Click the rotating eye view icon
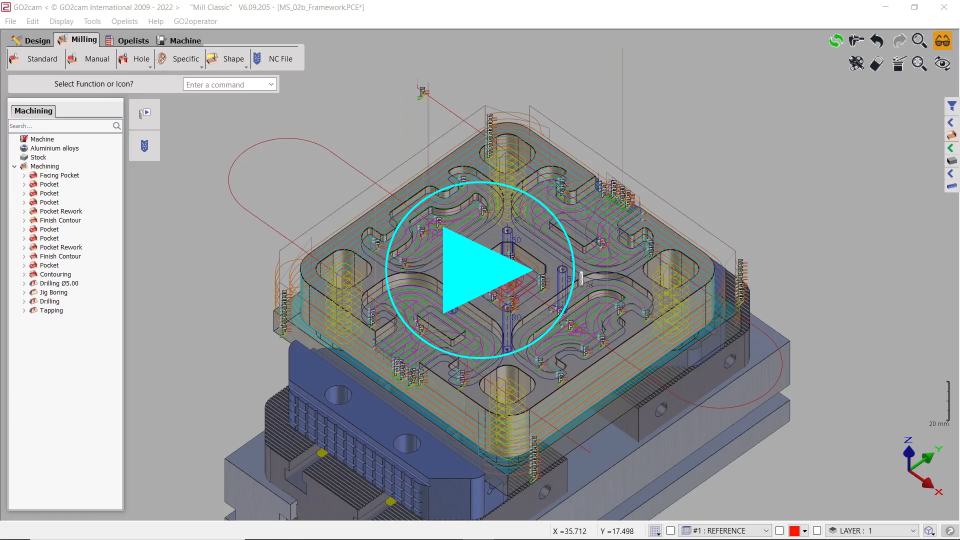This screenshot has height=540, width=960. point(942,64)
